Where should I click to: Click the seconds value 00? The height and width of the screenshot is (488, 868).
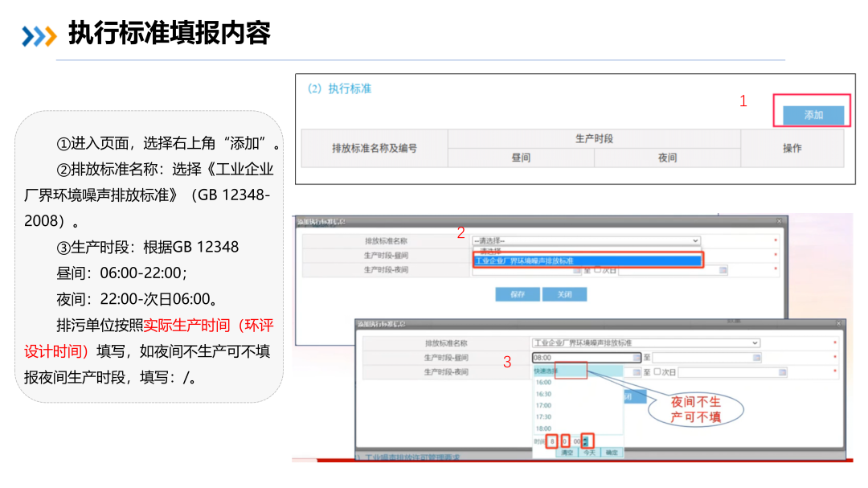(577, 441)
